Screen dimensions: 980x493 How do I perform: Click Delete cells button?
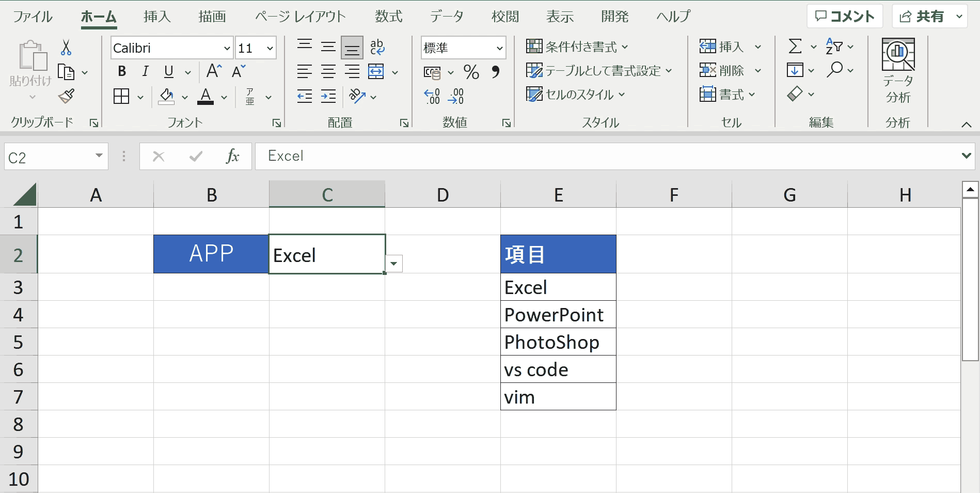click(x=721, y=70)
